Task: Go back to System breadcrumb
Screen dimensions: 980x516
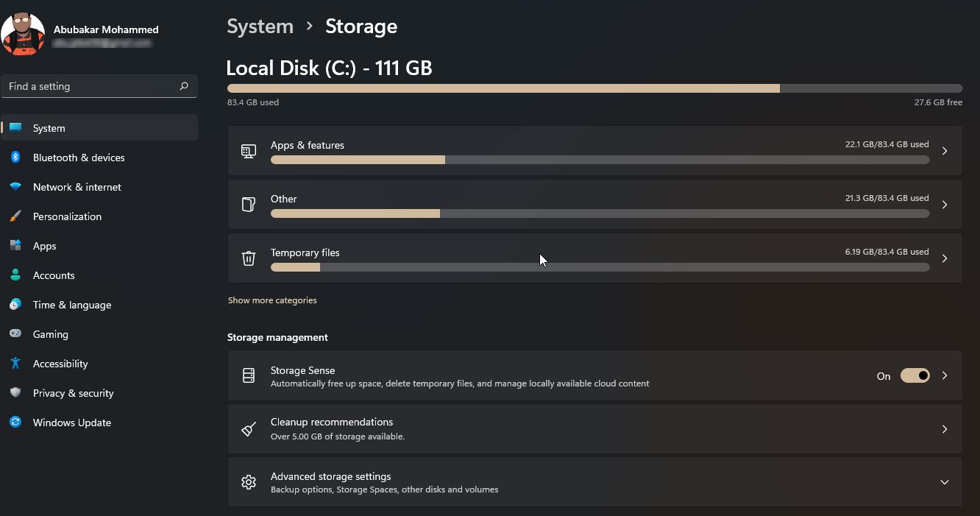Action: [x=260, y=26]
